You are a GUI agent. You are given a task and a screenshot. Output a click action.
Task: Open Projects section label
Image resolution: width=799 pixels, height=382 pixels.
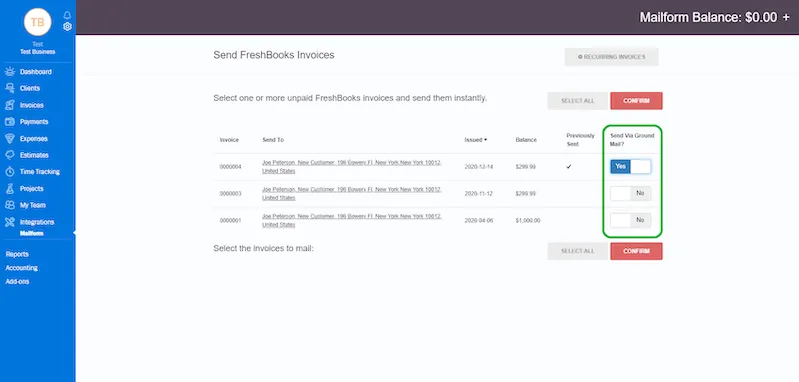(32, 188)
